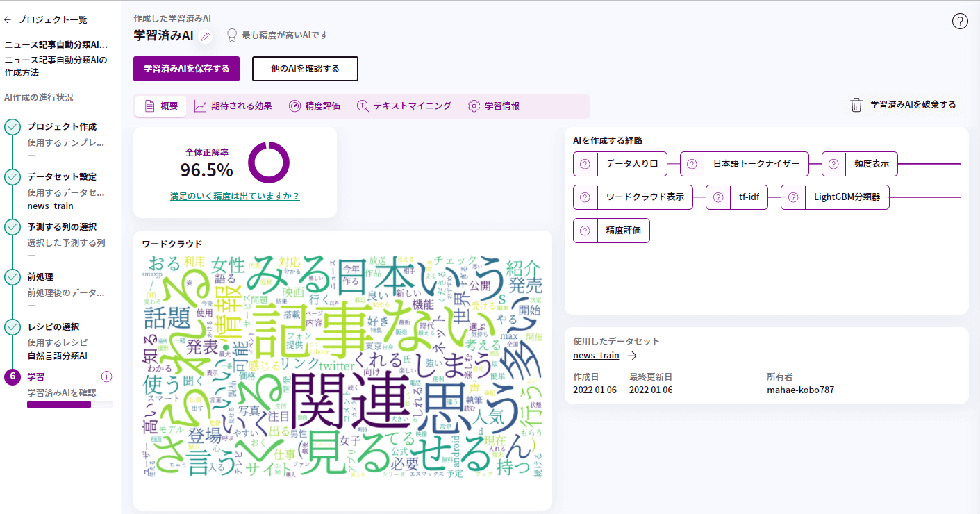Click the help icon of ワードクラウド表示
The image size is (980, 514).
tap(585, 197)
